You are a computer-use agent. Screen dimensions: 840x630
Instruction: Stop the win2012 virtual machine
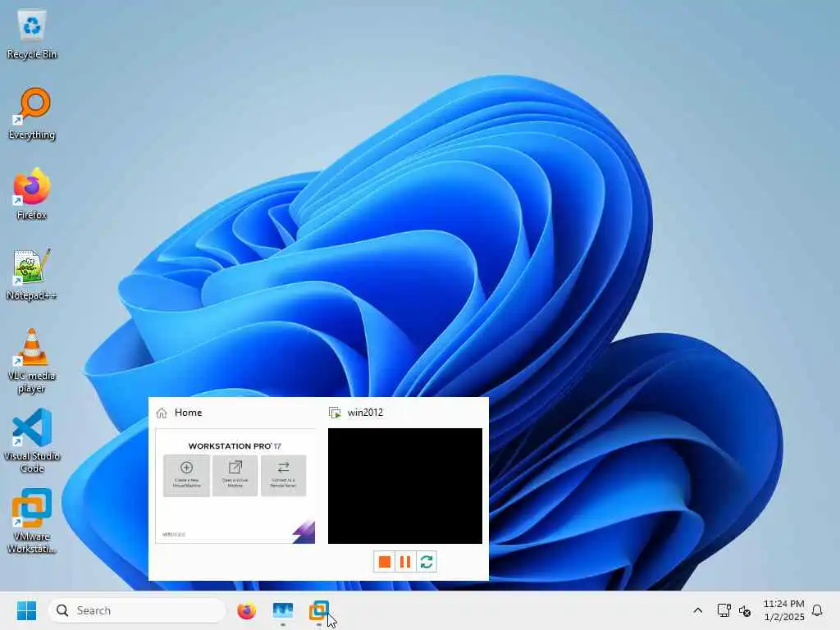(x=384, y=561)
